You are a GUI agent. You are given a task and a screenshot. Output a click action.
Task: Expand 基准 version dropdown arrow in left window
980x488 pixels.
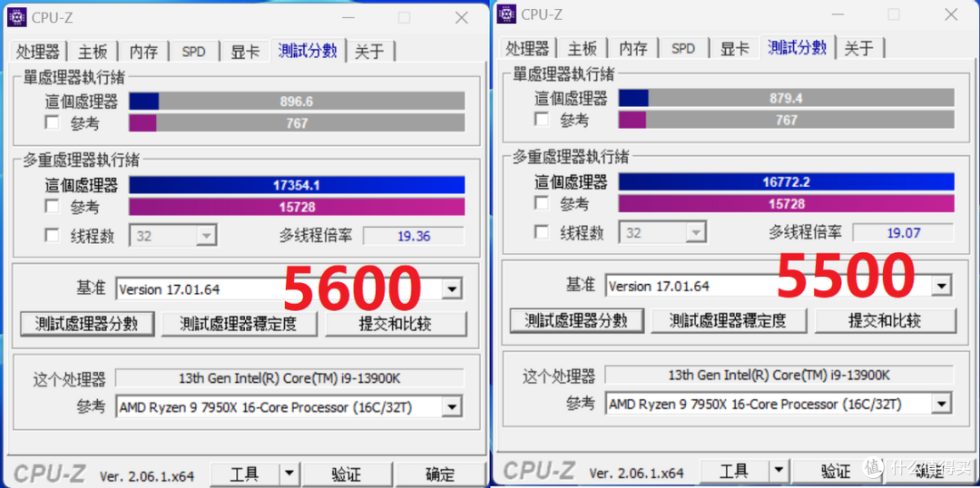click(452, 289)
